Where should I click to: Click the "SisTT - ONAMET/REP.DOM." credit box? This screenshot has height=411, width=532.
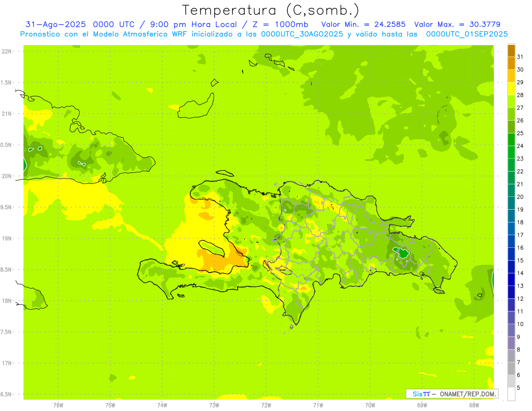(x=452, y=394)
